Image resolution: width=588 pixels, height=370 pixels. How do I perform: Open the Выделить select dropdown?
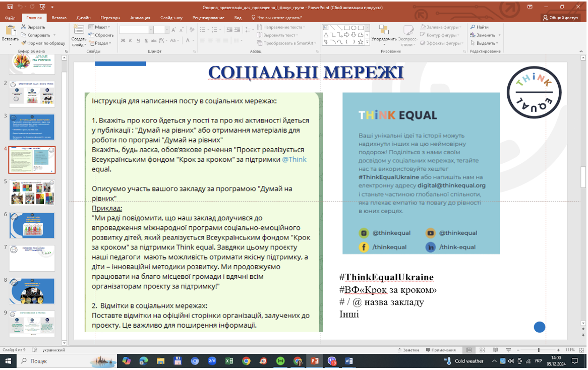click(x=485, y=43)
